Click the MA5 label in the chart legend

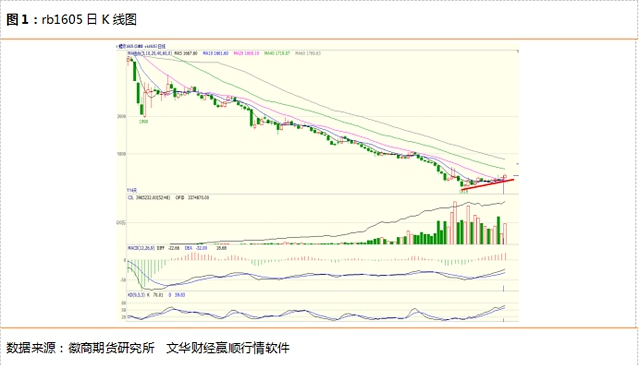186,53
